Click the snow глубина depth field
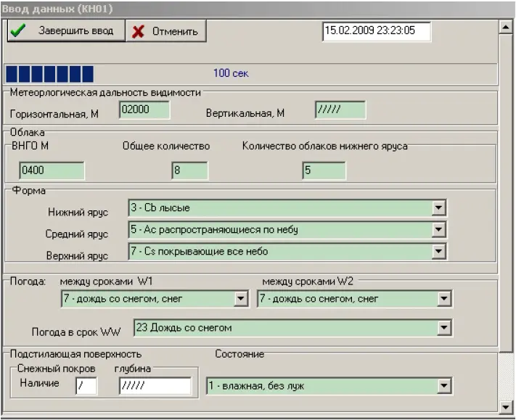The height and width of the screenshot is (420, 516). click(155, 385)
